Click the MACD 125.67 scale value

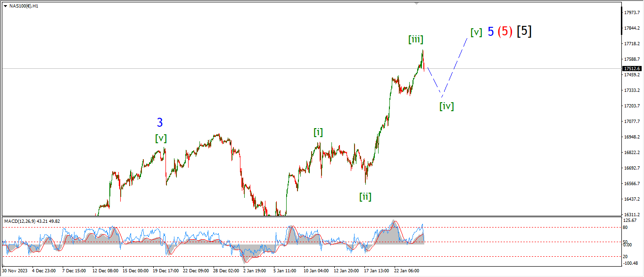tap(631, 221)
